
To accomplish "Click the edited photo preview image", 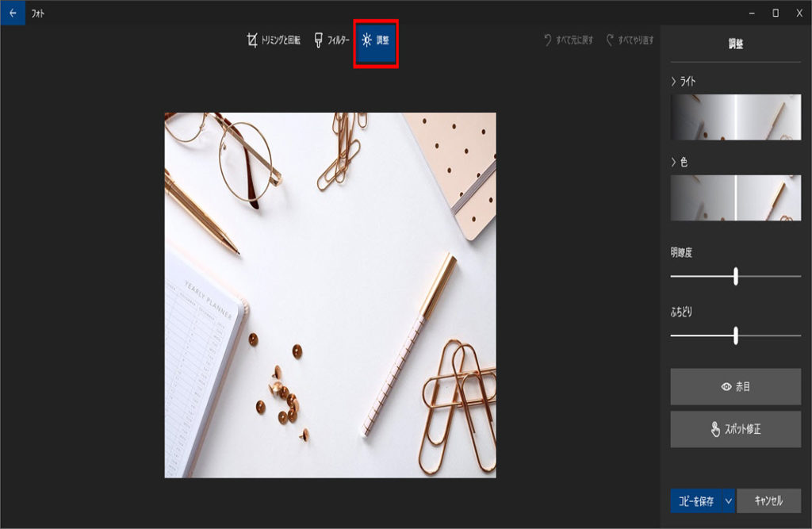I will [x=330, y=295].
